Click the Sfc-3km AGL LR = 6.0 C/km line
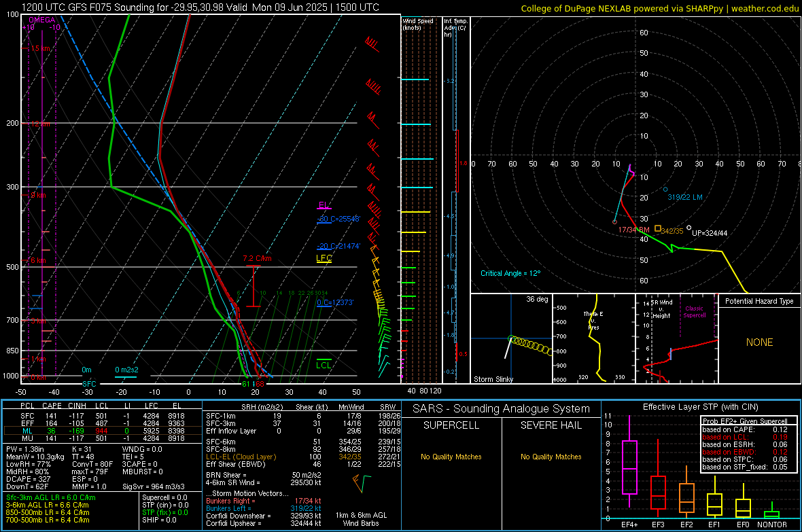802x532 pixels. [51, 497]
